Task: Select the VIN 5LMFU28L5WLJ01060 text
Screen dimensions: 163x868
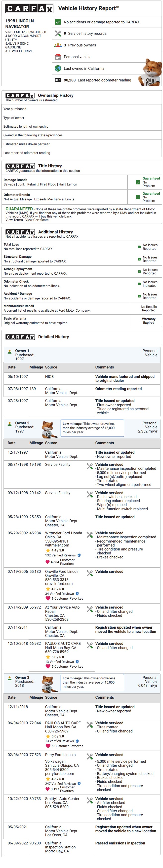Action: click(x=26, y=32)
